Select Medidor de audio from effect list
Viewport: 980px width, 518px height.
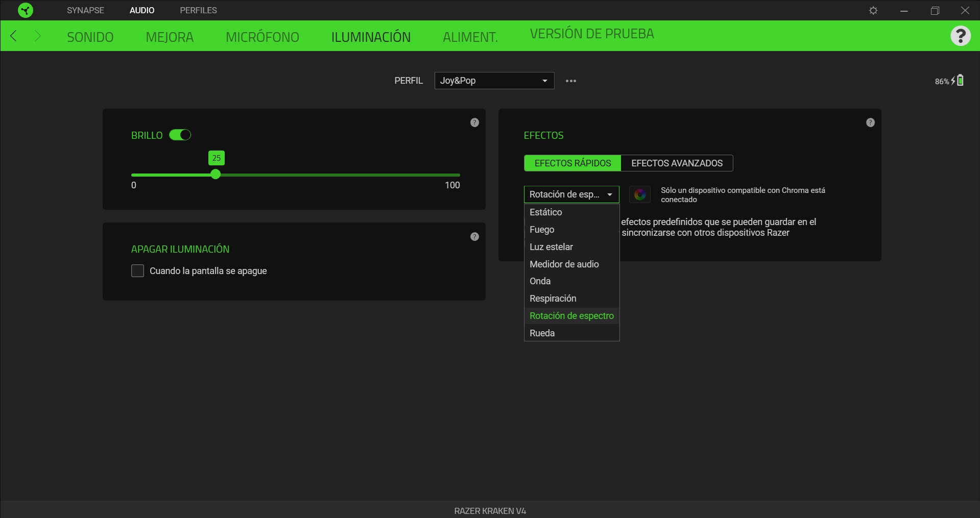click(x=564, y=264)
